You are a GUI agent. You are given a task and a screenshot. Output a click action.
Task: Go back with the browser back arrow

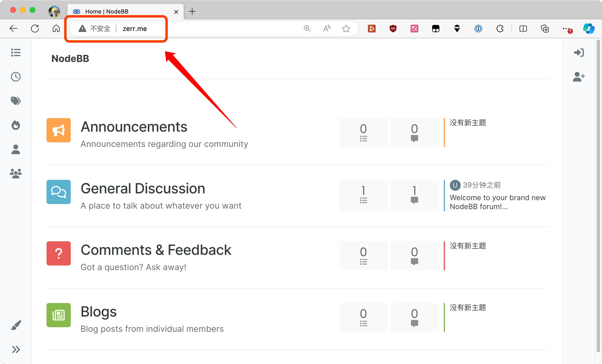point(13,29)
